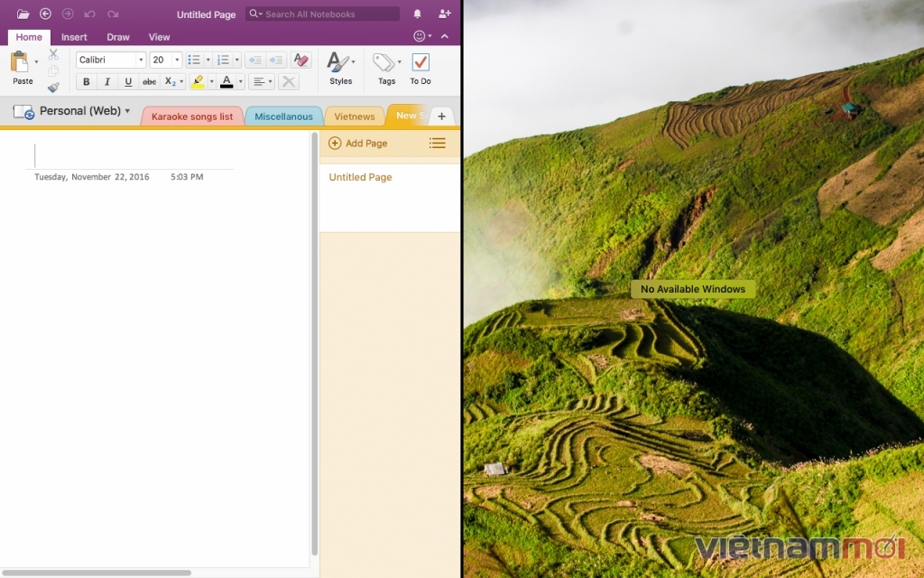Click the Search All Notebooks field
This screenshot has width=924, height=578.
(322, 14)
